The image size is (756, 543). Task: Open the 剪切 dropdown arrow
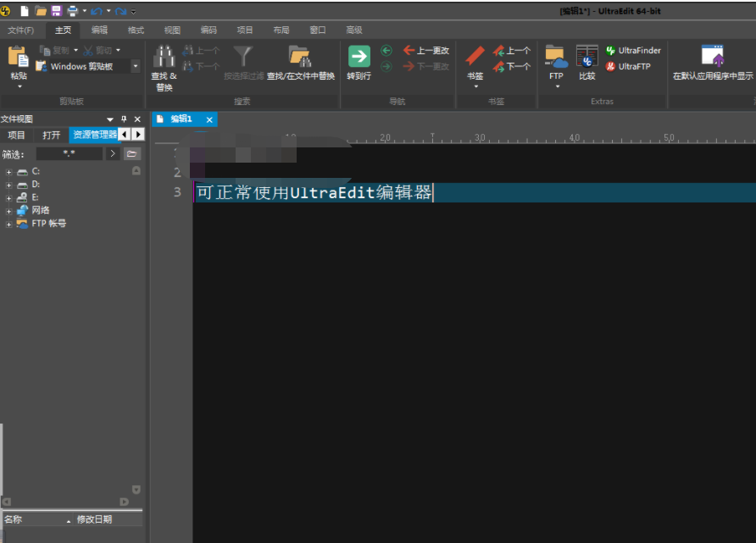click(x=118, y=50)
